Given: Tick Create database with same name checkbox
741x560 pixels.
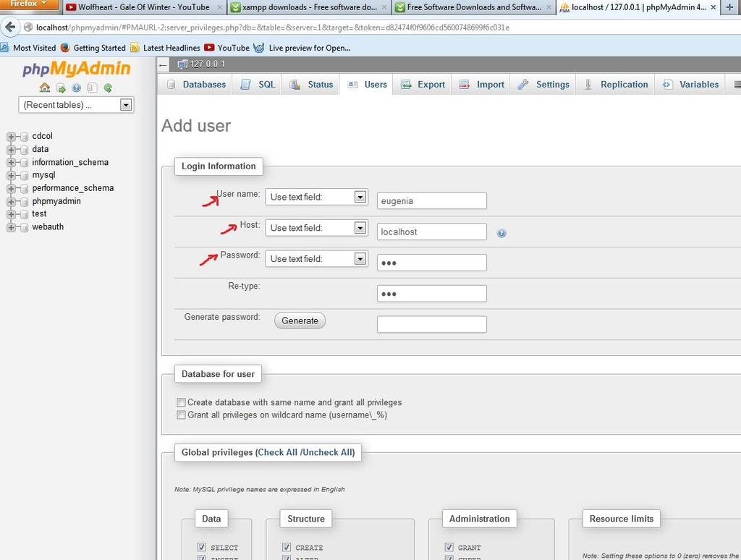Looking at the screenshot, I should pos(181,402).
